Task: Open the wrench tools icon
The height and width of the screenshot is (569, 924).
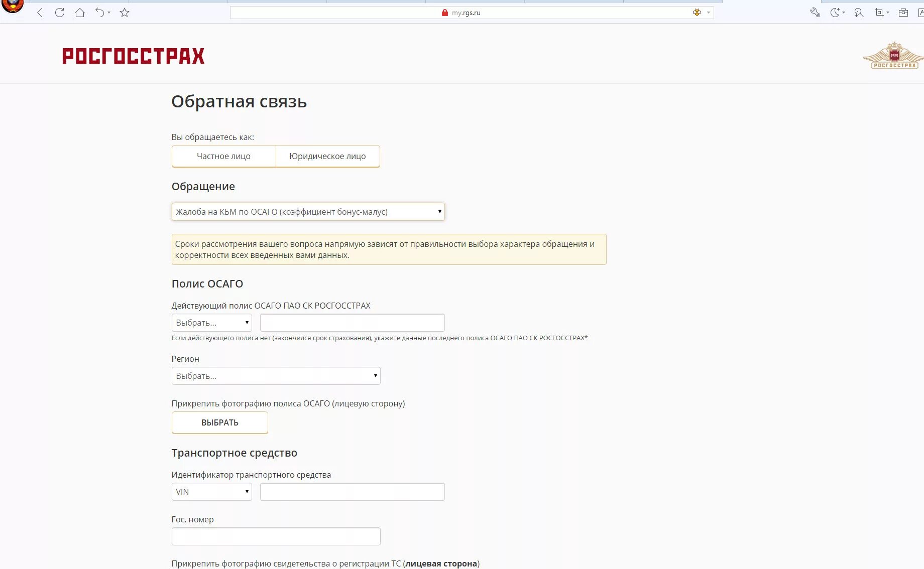Action: coord(815,13)
